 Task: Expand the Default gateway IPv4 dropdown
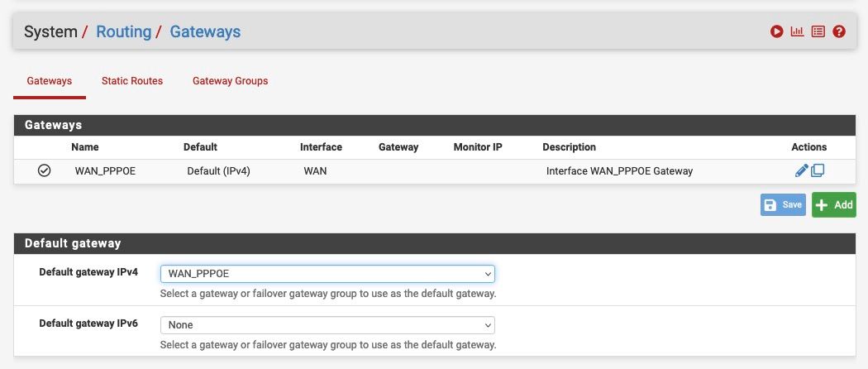pyautogui.click(x=327, y=274)
